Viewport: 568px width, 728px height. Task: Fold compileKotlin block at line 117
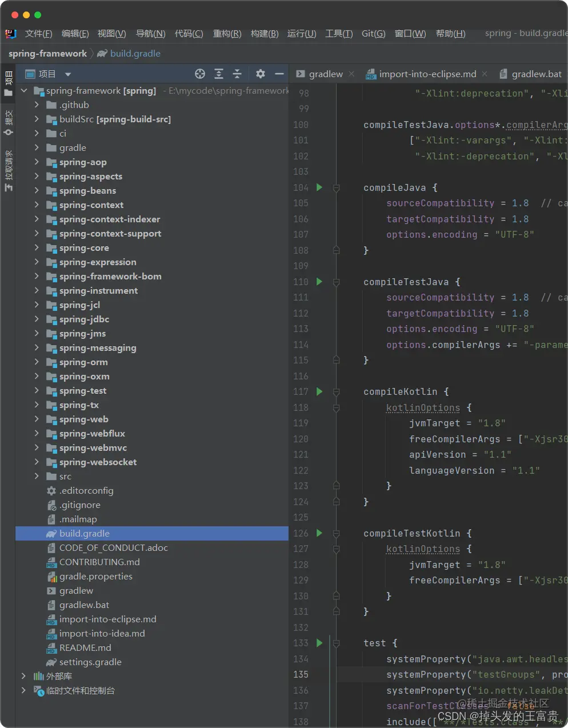337,391
